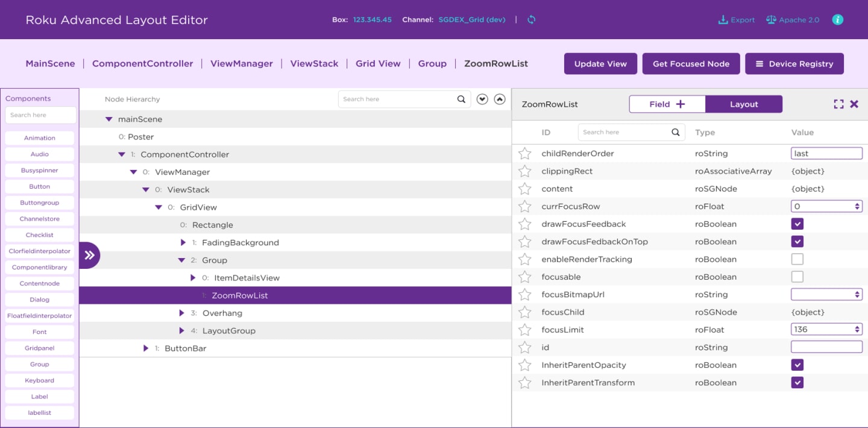
Task: Expand the ZoomRowList panel to fullscreen
Action: (838, 104)
